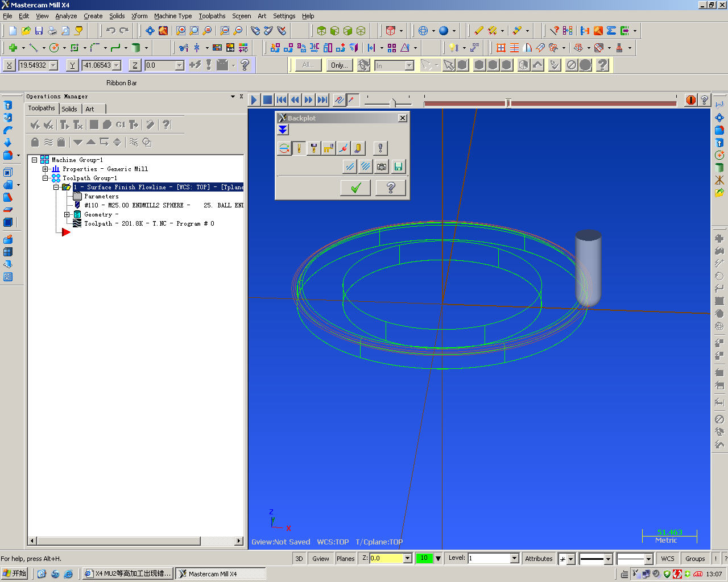
Task: Save backplot as geometry with the camera icon
Action: pos(382,167)
